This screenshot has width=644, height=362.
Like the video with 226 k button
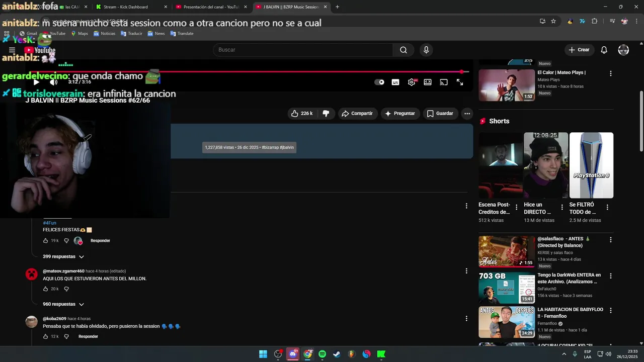pos(302,114)
